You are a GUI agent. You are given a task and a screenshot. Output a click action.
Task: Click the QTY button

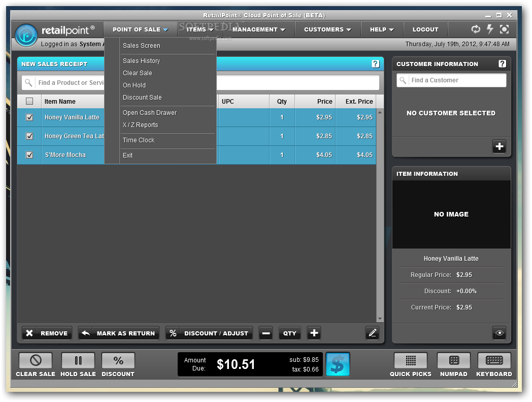point(290,333)
